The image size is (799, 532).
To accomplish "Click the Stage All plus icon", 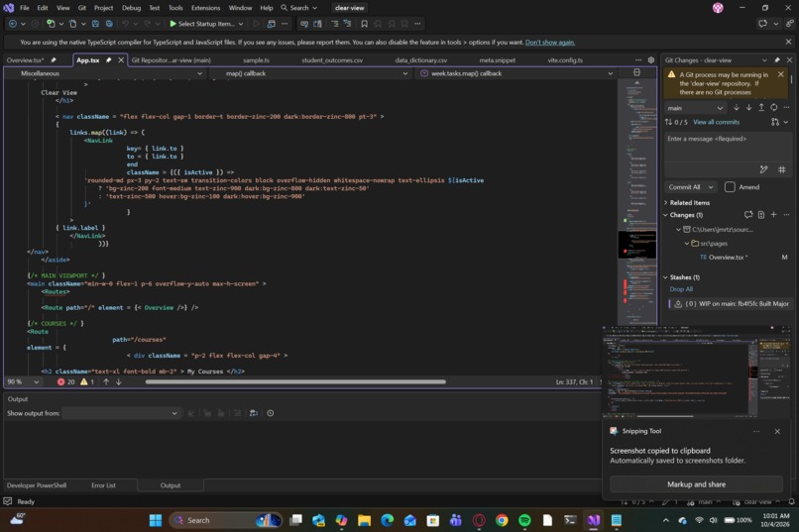I will tap(773, 215).
